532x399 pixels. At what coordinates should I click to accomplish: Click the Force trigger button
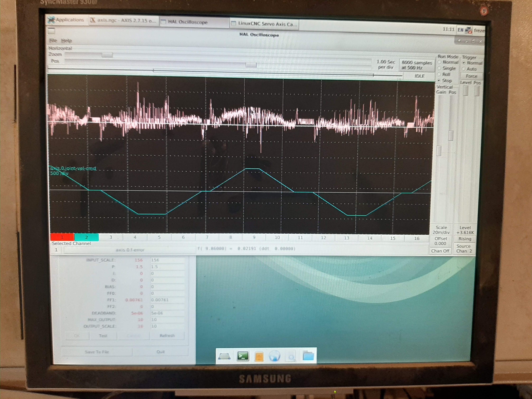pos(471,76)
